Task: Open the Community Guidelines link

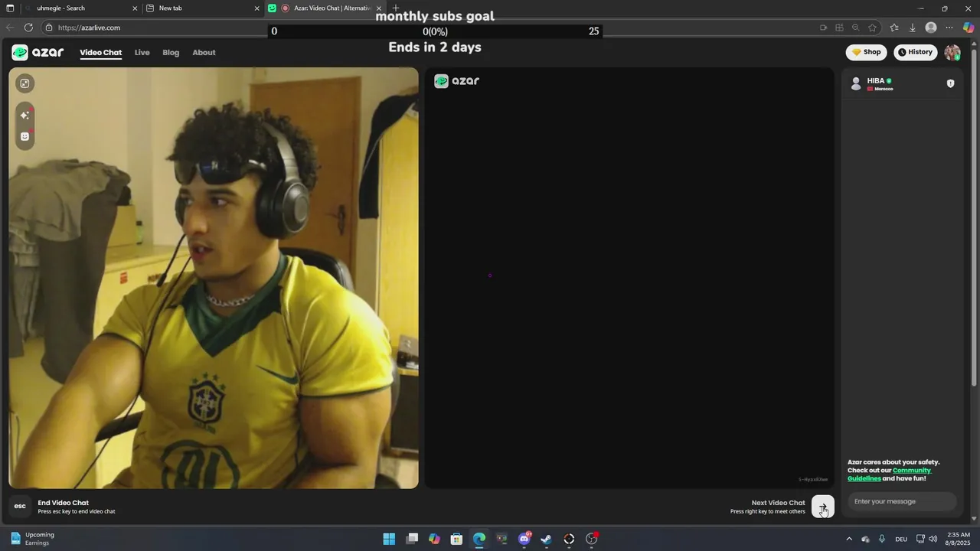Action: pyautogui.click(x=890, y=474)
